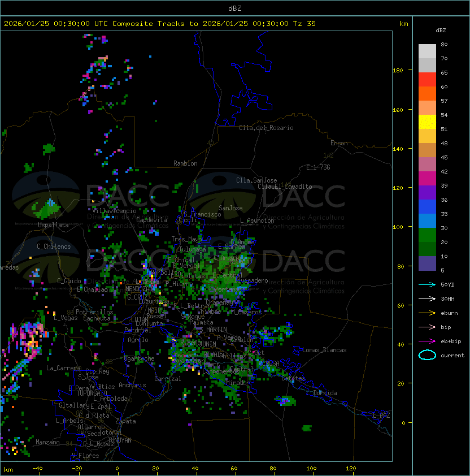Viewport: 470px width, 476px height.
Task: Click the -40 tick on the bottom km axis
Action: pos(37,469)
